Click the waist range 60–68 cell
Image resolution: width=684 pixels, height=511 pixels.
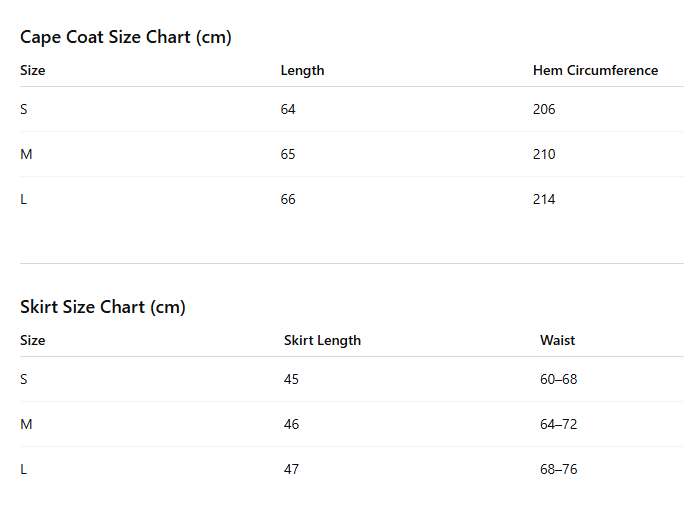[x=558, y=379]
